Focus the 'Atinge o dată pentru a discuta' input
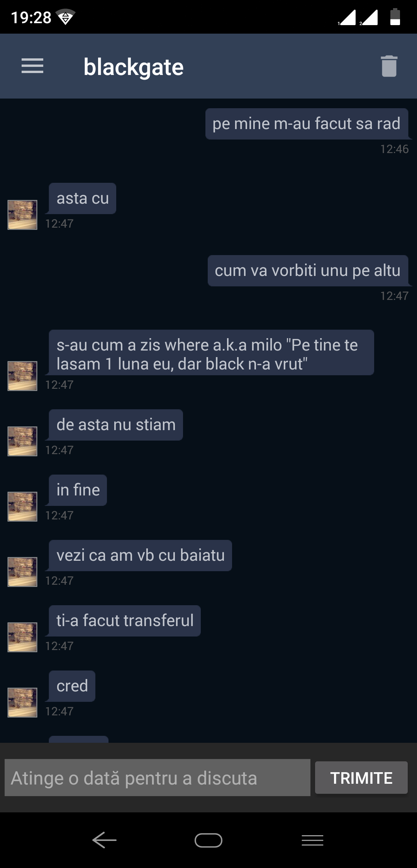The height and width of the screenshot is (868, 417). pyautogui.click(x=158, y=778)
